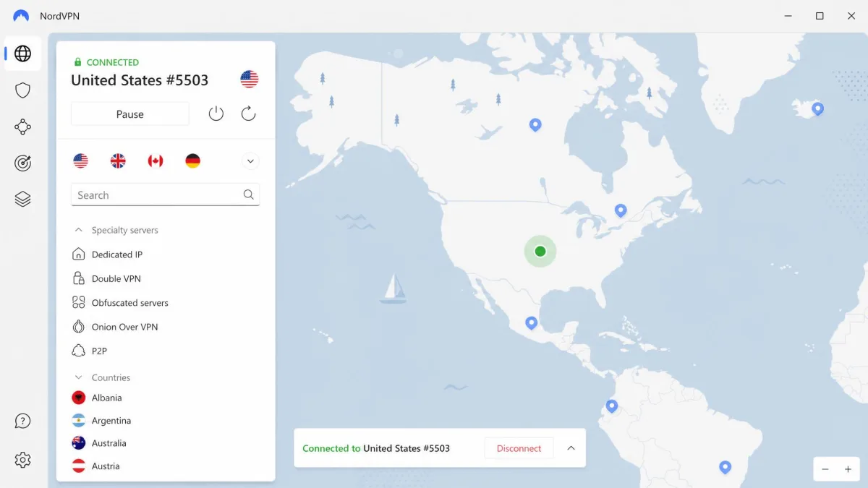Screen dimensions: 868x488
Task: Click the Mexico map pin
Action: (x=532, y=323)
